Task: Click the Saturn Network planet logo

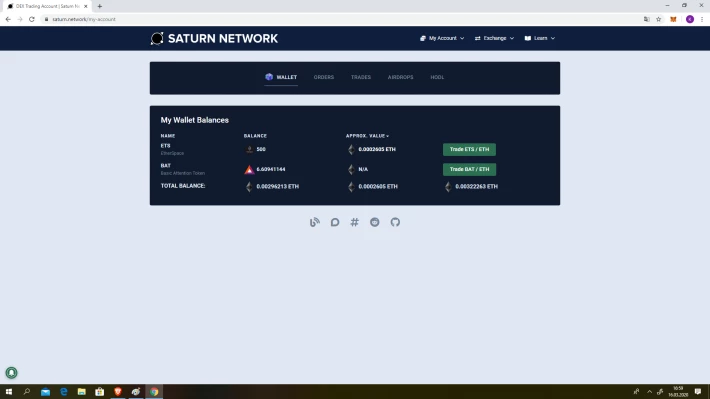Action: pyautogui.click(x=157, y=38)
